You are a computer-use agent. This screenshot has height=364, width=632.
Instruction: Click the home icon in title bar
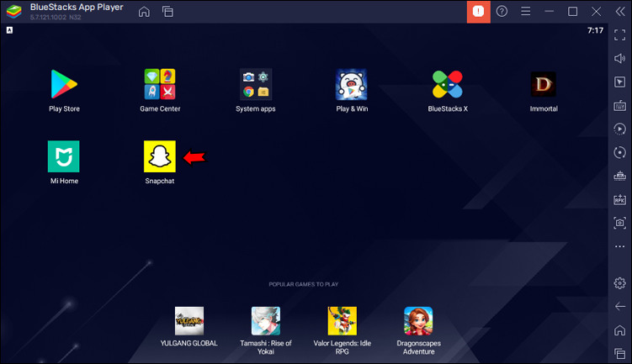click(x=144, y=12)
